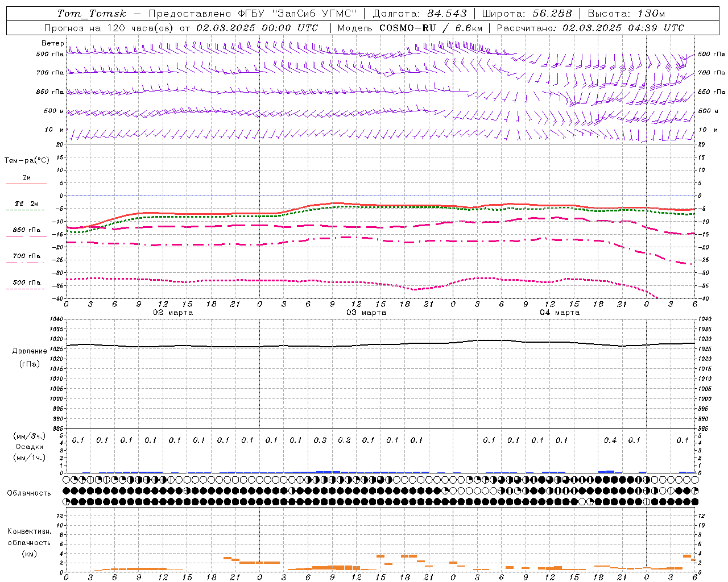
Task: Select the longitude value "Долгота: 84.543"
Action: tap(420, 14)
